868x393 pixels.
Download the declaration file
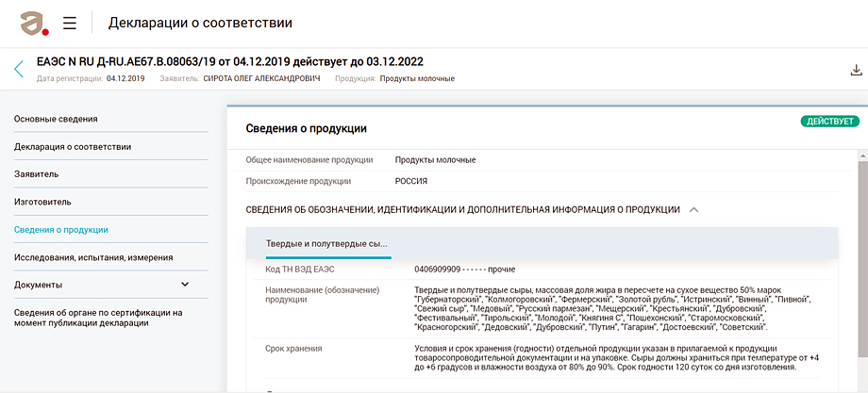click(x=856, y=70)
